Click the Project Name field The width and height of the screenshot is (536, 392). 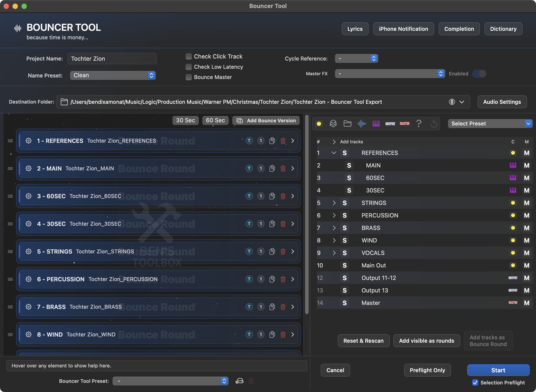[x=112, y=59]
